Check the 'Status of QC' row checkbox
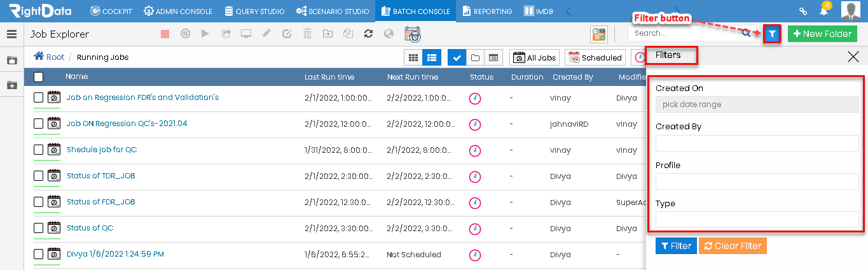868x270 pixels. click(39, 228)
